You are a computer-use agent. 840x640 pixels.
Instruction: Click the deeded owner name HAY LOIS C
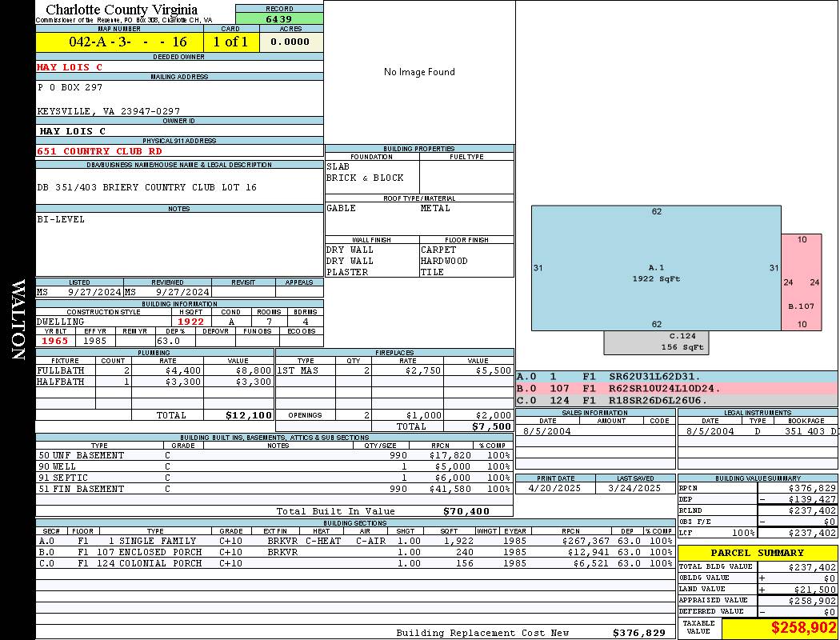(70, 67)
